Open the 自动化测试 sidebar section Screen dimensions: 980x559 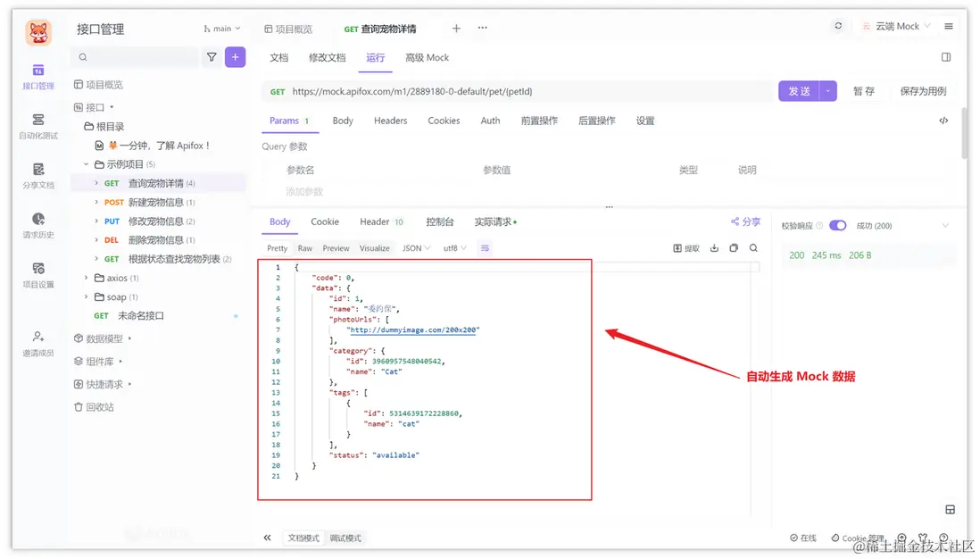(38, 126)
